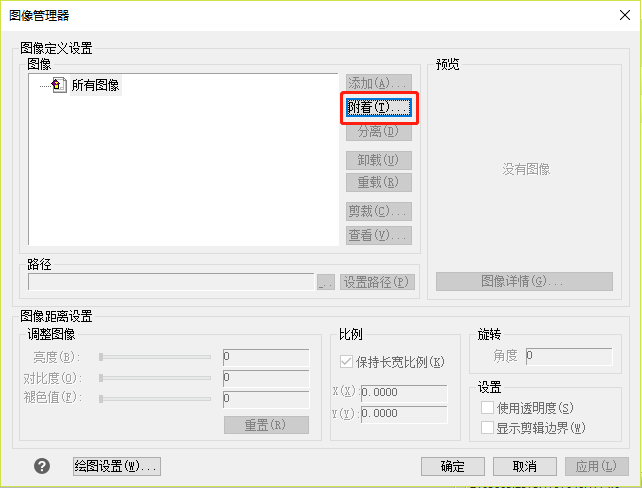The height and width of the screenshot is (488, 642).
Task: Click the 应用(L) apply button
Action: pyautogui.click(x=597, y=466)
